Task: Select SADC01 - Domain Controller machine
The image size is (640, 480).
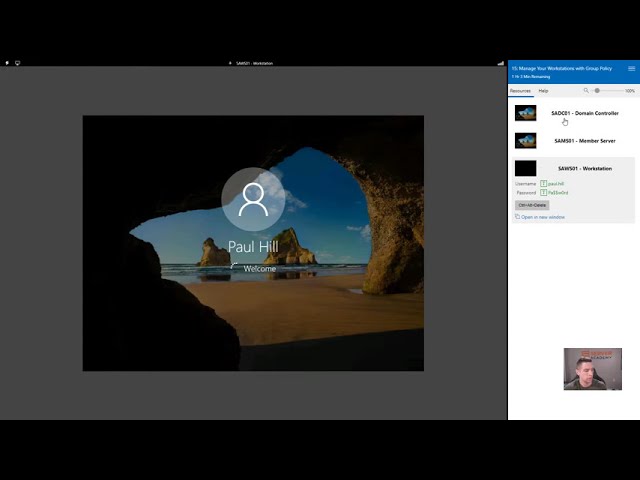Action: pos(585,113)
